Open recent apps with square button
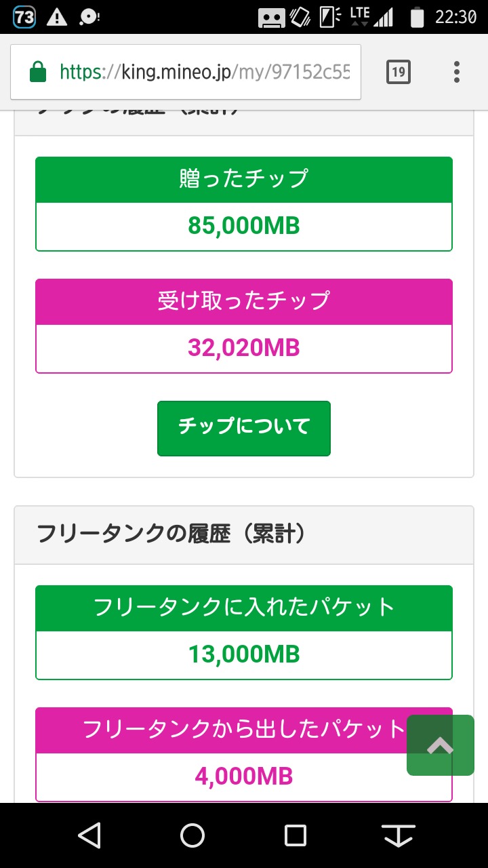 pyautogui.click(x=296, y=835)
